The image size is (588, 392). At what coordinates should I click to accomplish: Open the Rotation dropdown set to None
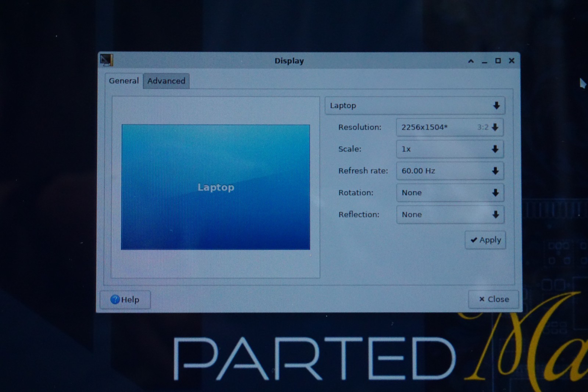pos(450,193)
